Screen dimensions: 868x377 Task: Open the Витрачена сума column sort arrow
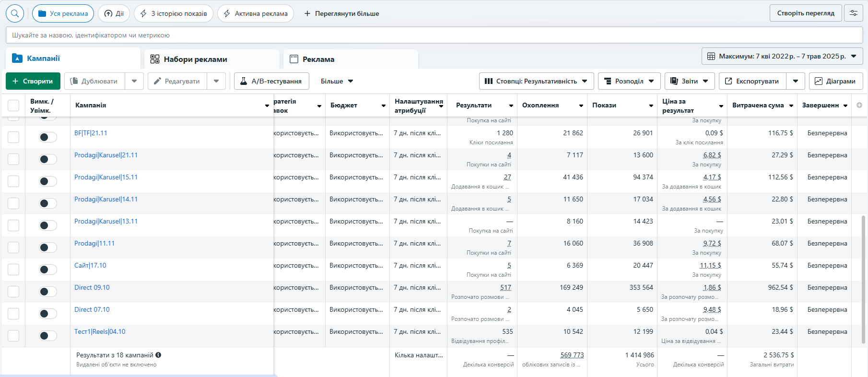click(x=791, y=106)
